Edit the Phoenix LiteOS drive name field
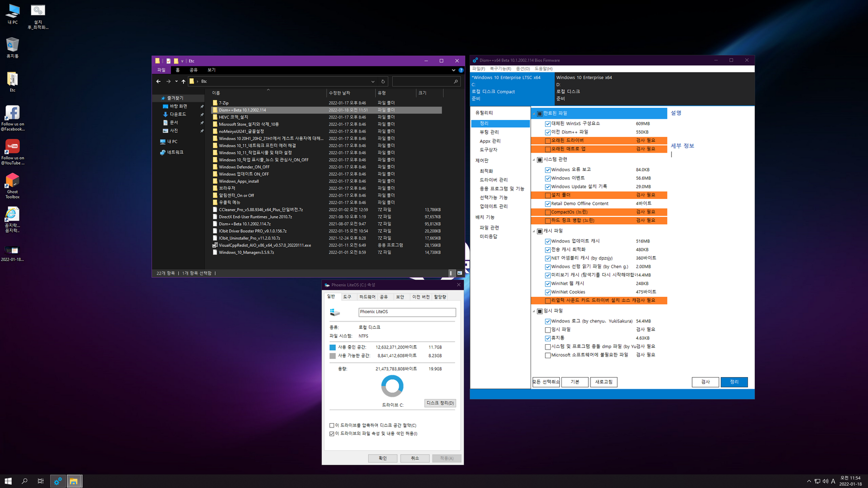 [407, 312]
